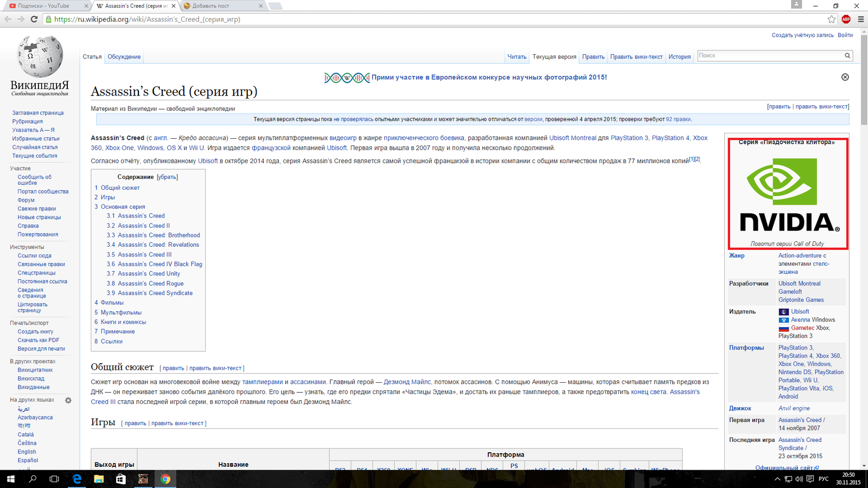Click in the Wikipedia Поиск field
This screenshot has height=488, width=868.
click(770, 55)
